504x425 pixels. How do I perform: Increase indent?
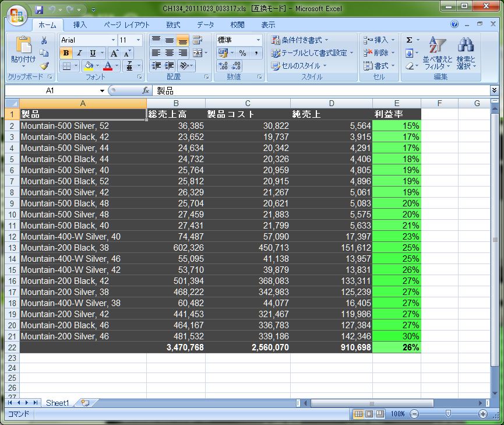pyautogui.click(x=170, y=66)
